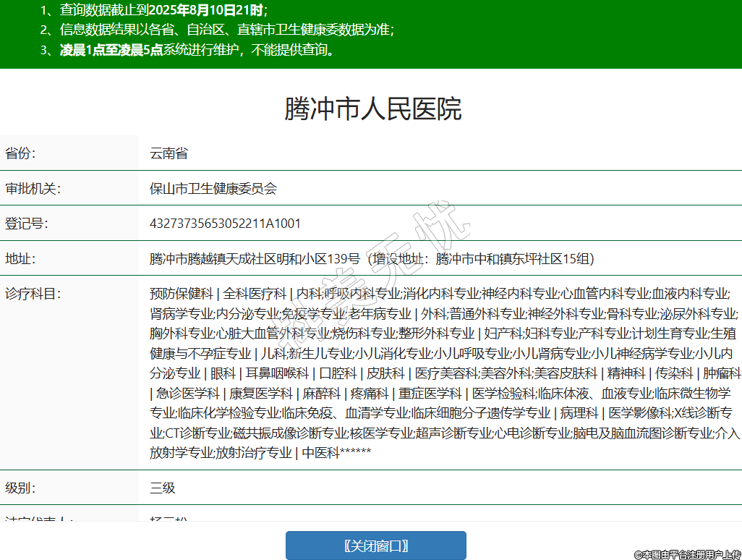
Task: Click the level value 三级
Action: tap(163, 488)
